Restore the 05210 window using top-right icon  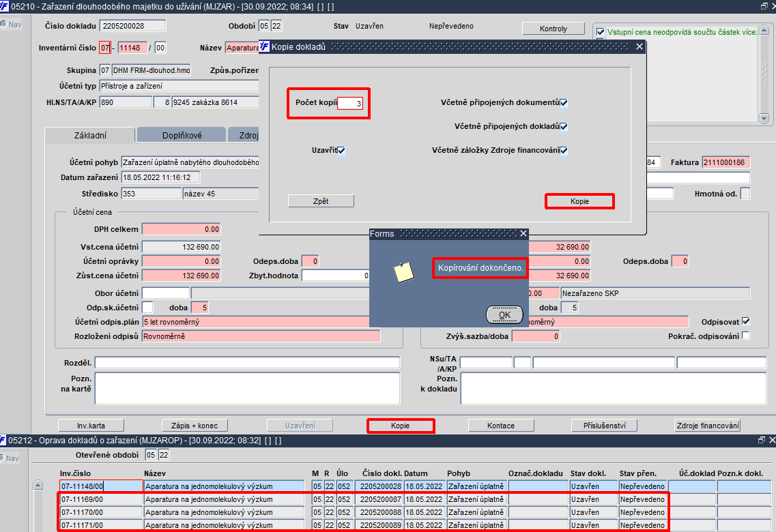pyautogui.click(x=764, y=6)
